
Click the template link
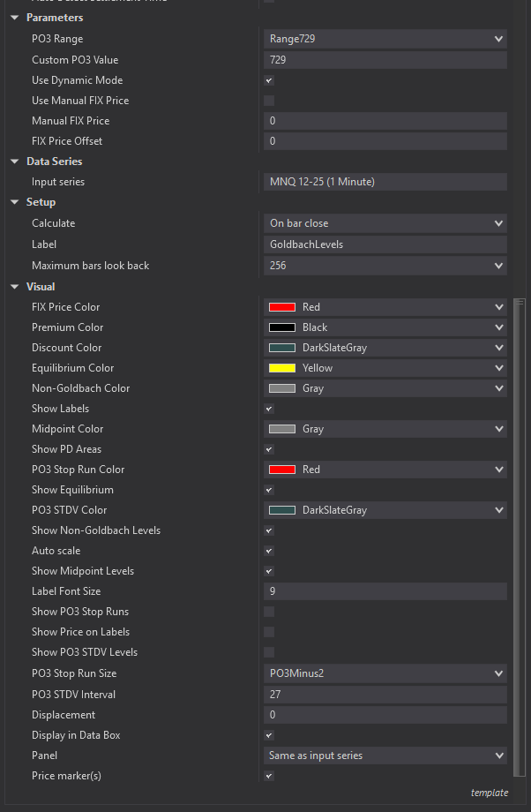point(489,793)
